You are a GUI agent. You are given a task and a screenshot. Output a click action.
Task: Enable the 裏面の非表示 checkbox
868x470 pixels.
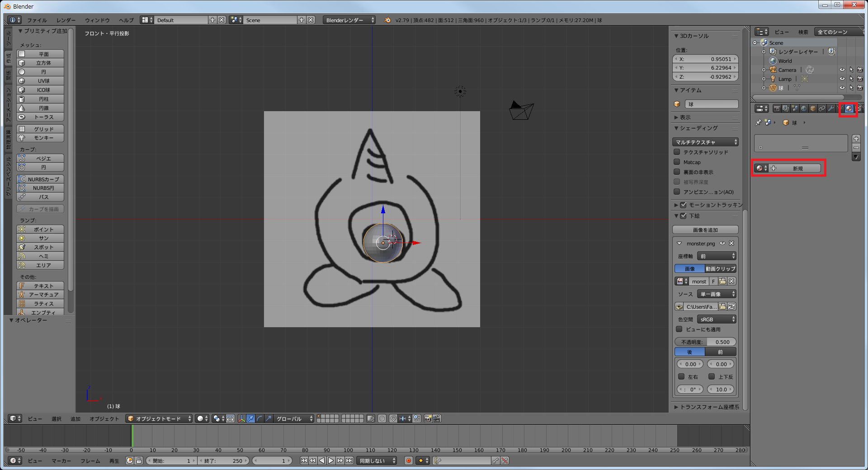677,172
